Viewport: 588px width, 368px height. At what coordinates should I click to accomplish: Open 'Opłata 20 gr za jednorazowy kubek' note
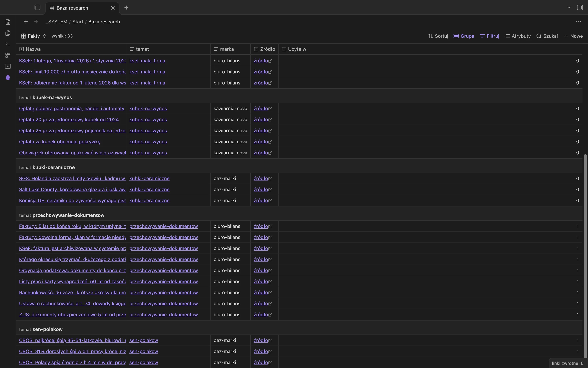coord(69,119)
